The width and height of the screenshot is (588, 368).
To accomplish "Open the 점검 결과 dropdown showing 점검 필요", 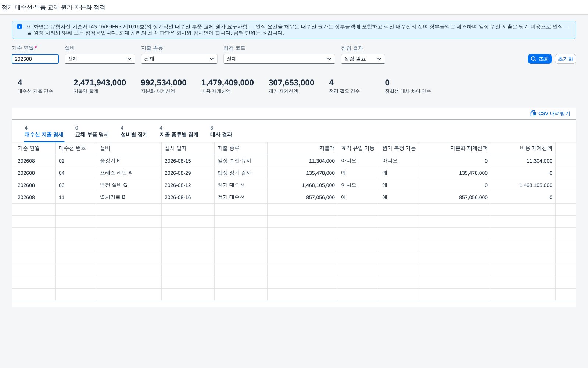I will [x=363, y=59].
